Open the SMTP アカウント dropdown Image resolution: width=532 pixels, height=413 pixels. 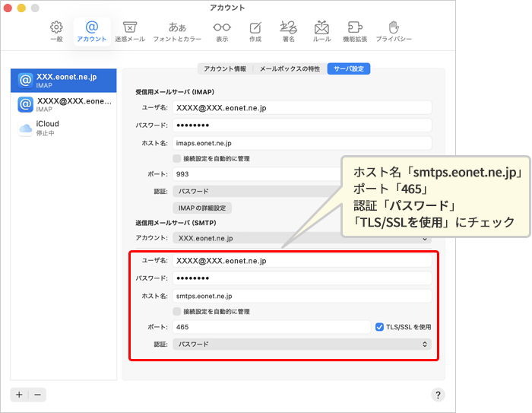(x=302, y=238)
